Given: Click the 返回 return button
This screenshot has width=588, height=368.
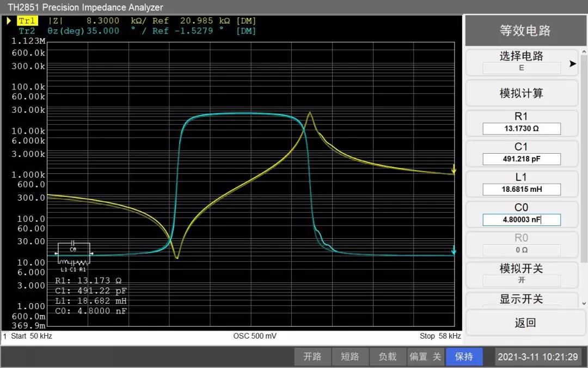Looking at the screenshot, I should [x=525, y=323].
